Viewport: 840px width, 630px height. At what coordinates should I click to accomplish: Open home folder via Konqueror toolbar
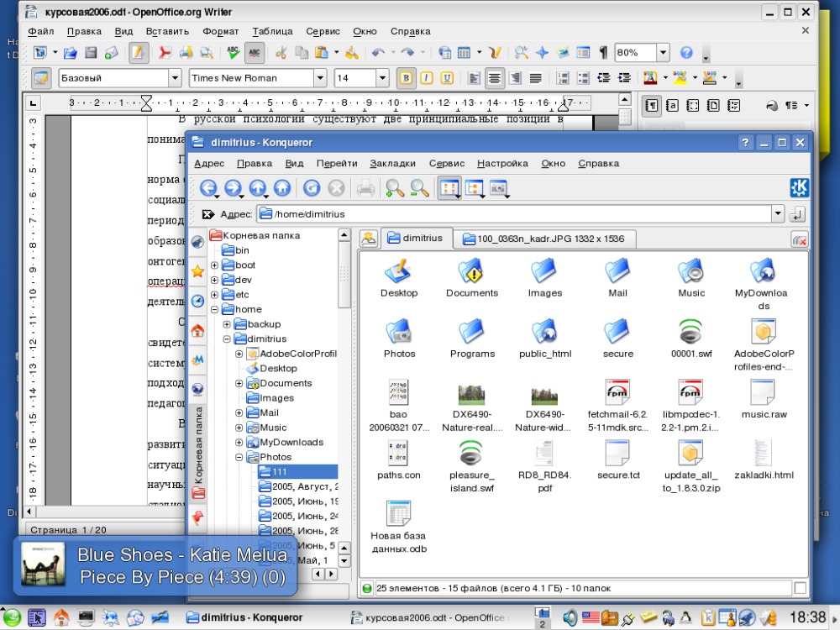(x=282, y=188)
